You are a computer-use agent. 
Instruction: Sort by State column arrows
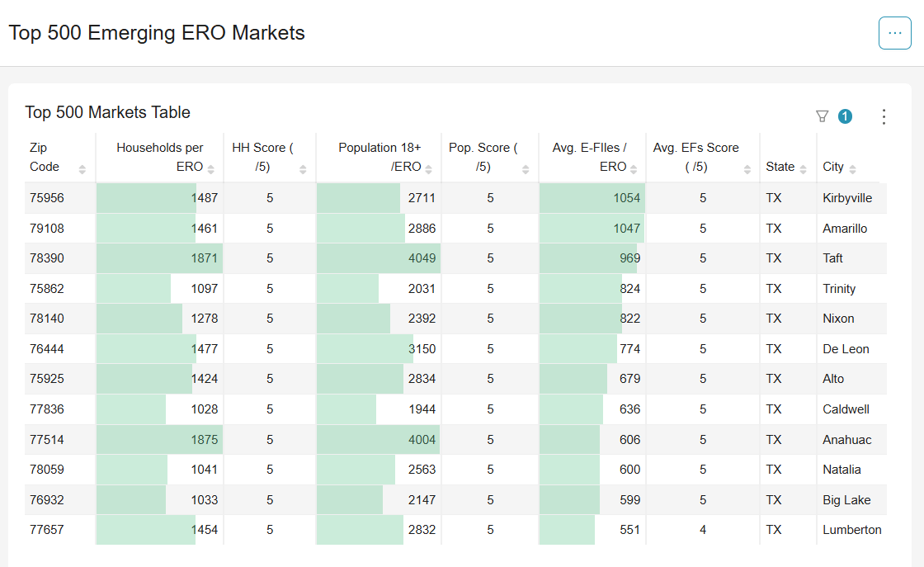point(803,170)
